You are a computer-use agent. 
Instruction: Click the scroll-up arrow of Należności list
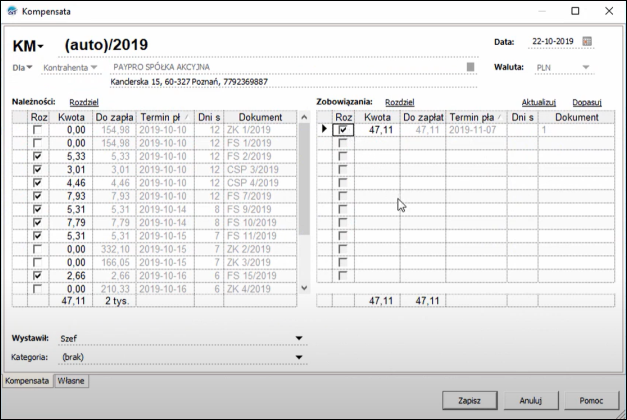(x=304, y=117)
